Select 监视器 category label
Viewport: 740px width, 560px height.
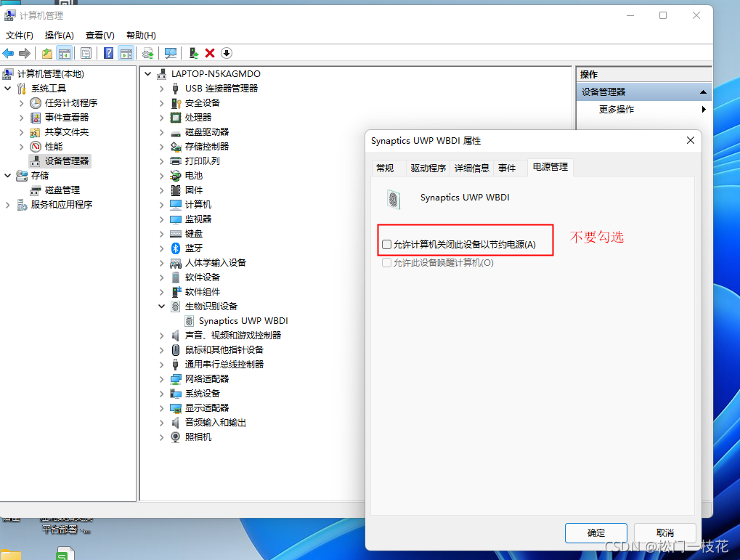point(198,219)
